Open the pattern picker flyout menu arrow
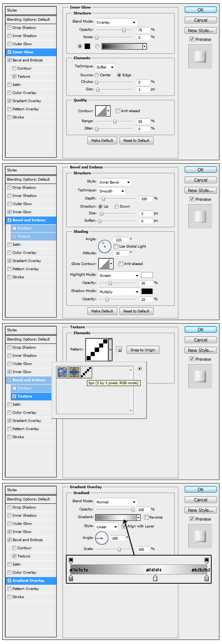The width and height of the screenshot is (222, 644). coord(139,369)
